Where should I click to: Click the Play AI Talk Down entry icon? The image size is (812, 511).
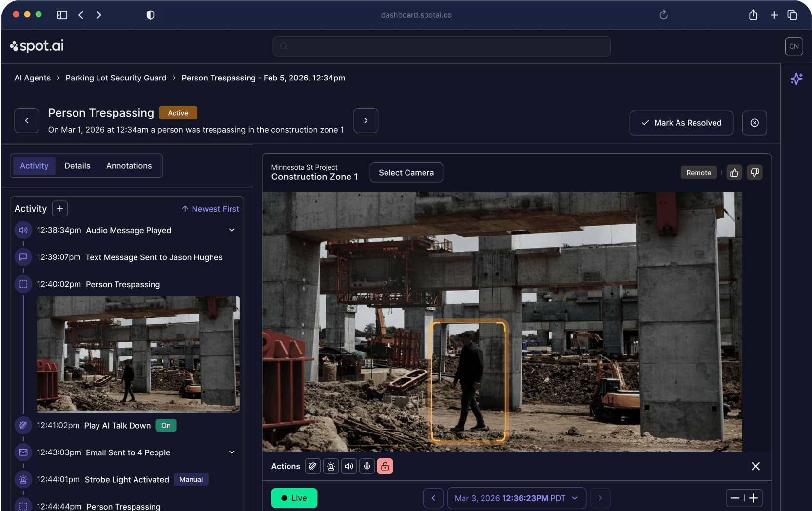click(x=23, y=425)
